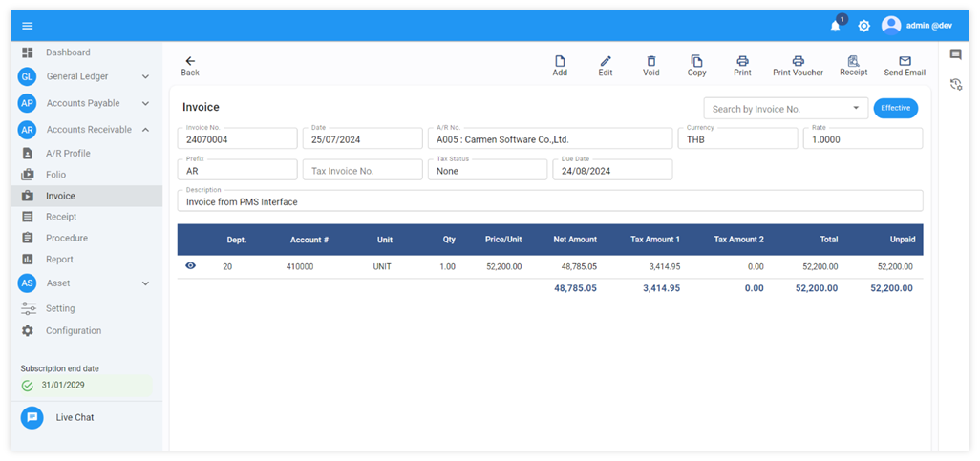Print the invoice using Print icon

(742, 61)
